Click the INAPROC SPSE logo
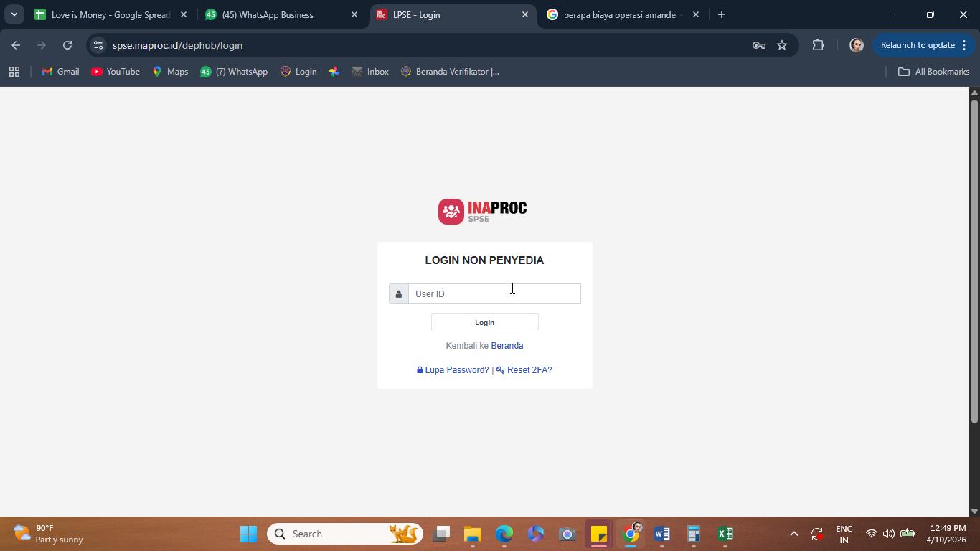980x551 pixels. click(483, 212)
